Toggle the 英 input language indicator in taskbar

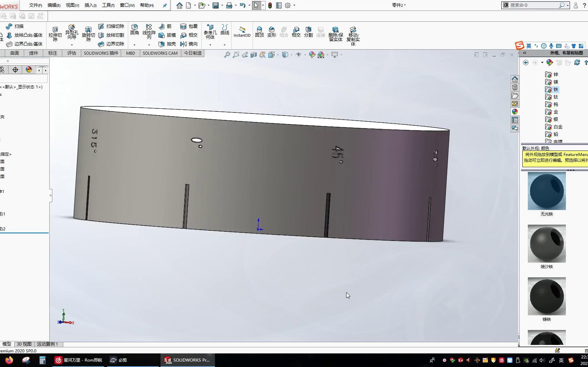point(561,360)
